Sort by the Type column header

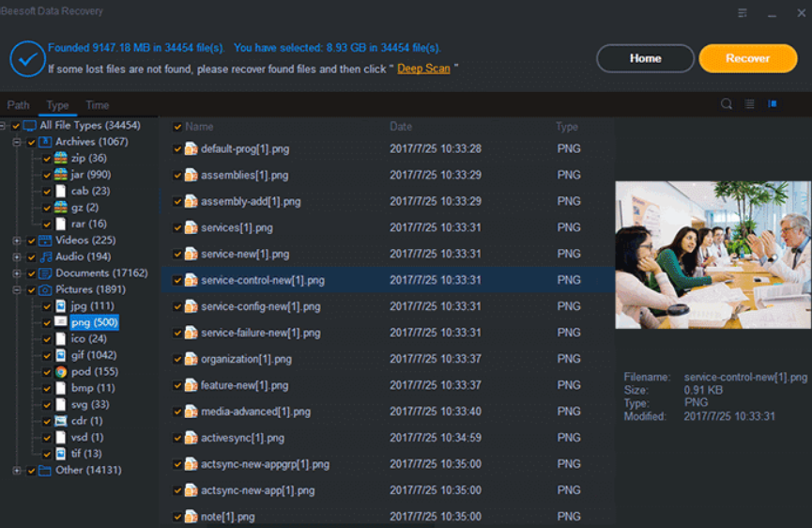567,127
